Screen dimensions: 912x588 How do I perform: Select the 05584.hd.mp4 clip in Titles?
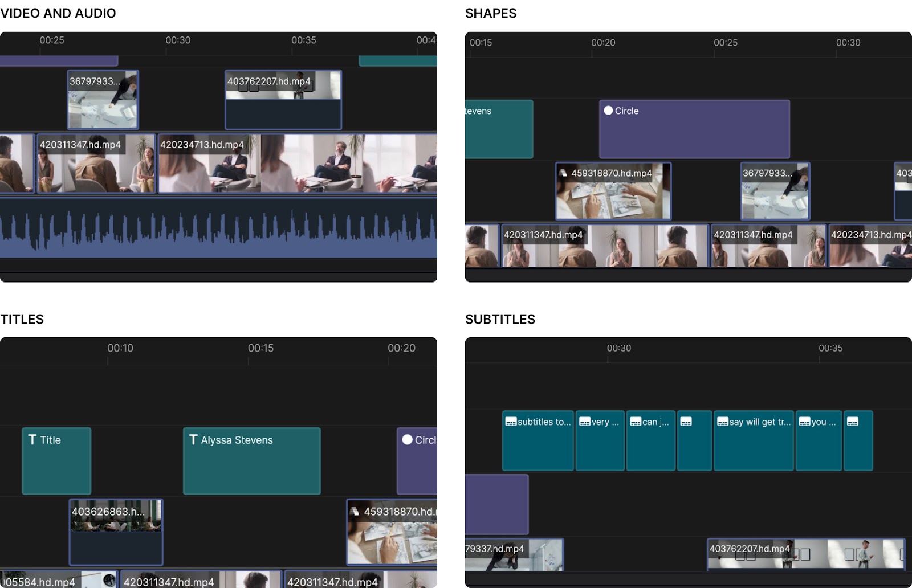click(x=58, y=579)
